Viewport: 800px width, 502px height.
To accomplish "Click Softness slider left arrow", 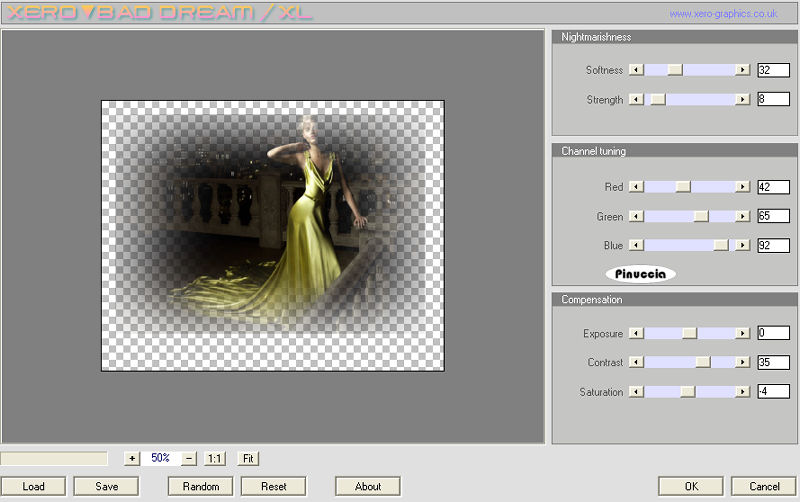I will coord(634,70).
